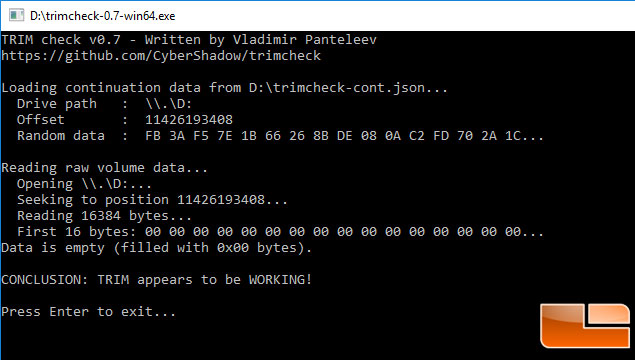Click the github.com/CyberShadow/trimcheck URL
Image resolution: width=635 pixels, height=360 pixels.
(x=161, y=55)
